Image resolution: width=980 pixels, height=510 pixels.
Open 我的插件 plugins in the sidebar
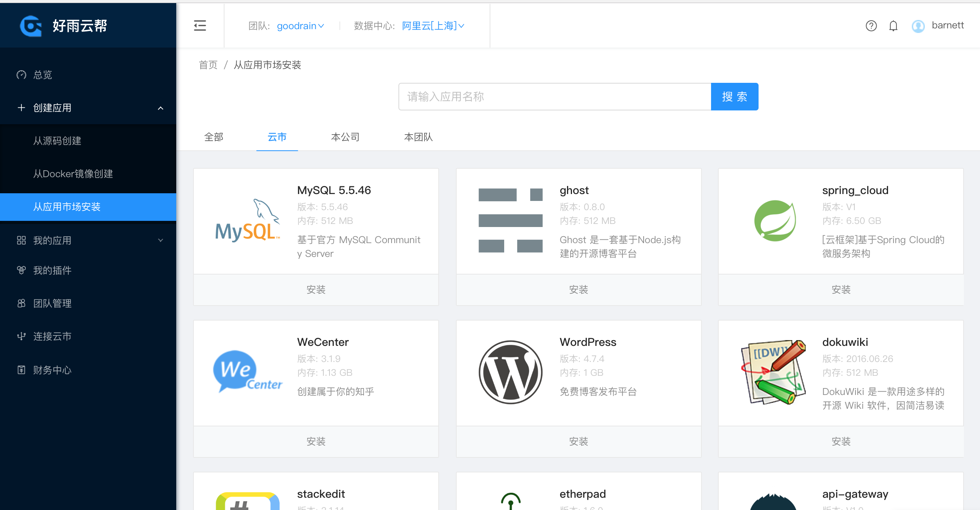[52, 270]
